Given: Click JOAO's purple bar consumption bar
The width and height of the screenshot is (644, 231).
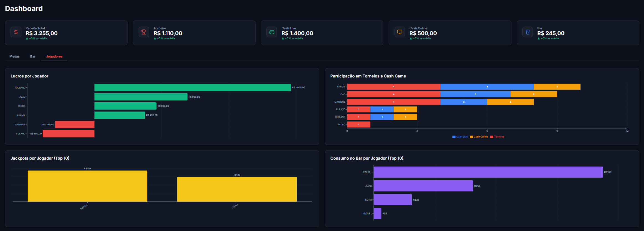Looking at the screenshot, I should 423,186.
